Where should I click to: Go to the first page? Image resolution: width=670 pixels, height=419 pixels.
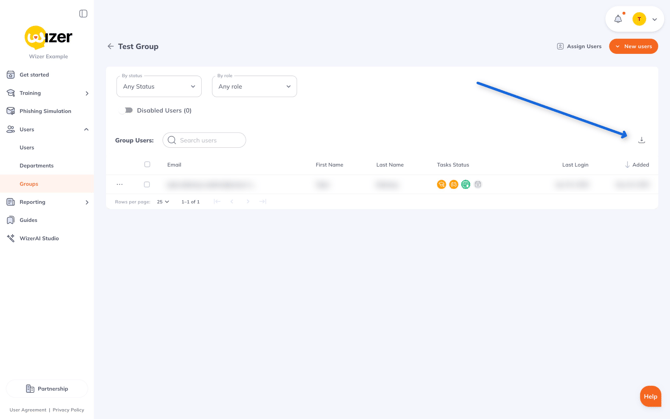point(217,202)
